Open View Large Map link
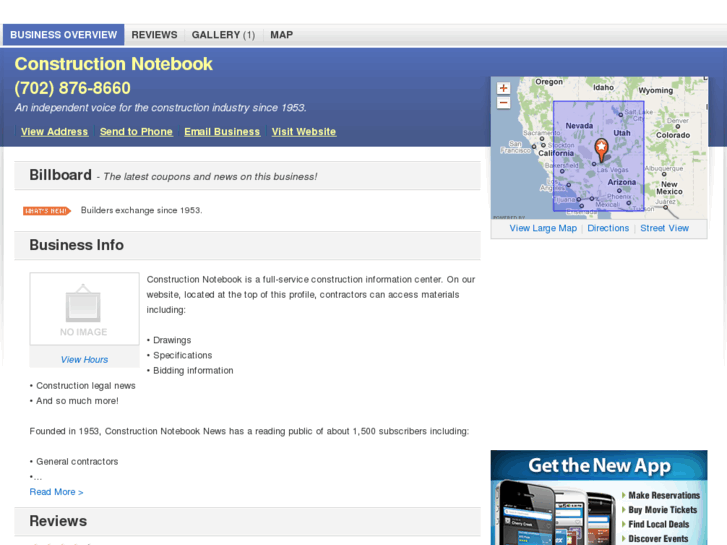This screenshot has width=727, height=545. 543,228
